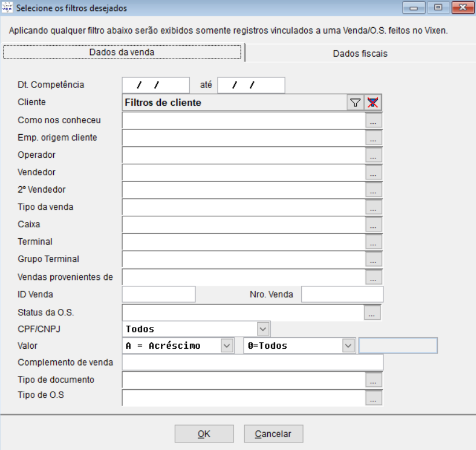Click Dt. Competência end date field after até

[x=251, y=85]
